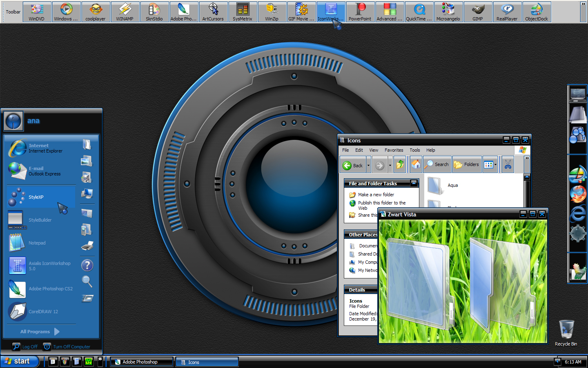Viewport: 588px width, 368px height.
Task: Open Recycle Bin on desktop
Action: coord(566,333)
